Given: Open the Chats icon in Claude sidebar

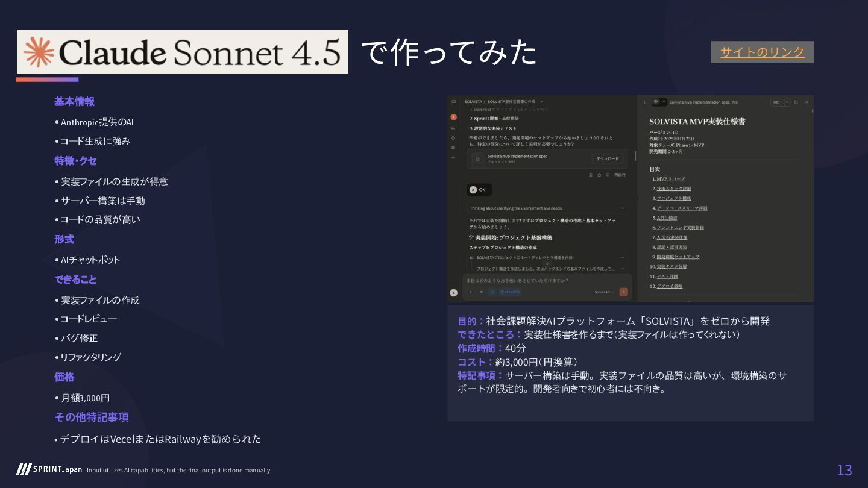Looking at the screenshot, I should [x=453, y=128].
